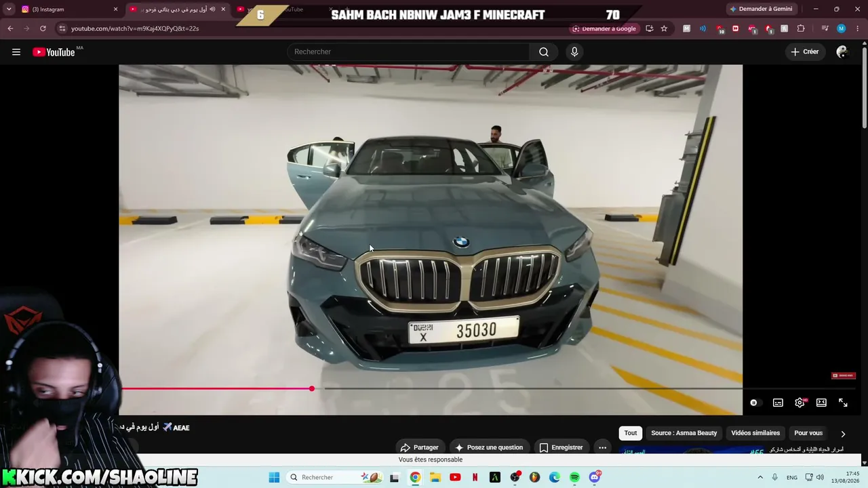Viewport: 868px width, 488px height.
Task: Open File Explorer from the taskbar
Action: [435, 477]
